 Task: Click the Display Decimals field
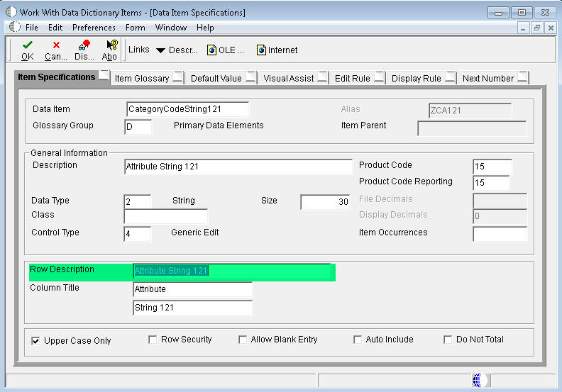(x=500, y=216)
